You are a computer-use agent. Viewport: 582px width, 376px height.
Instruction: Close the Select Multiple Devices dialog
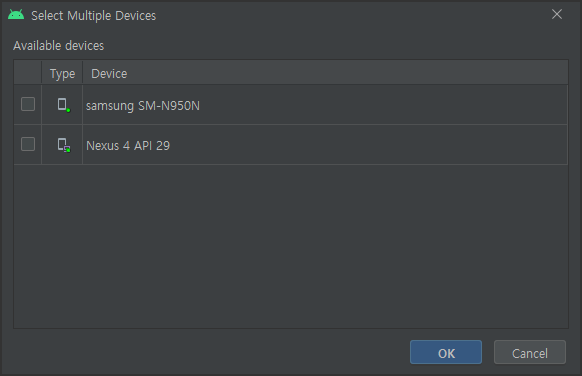click(557, 14)
